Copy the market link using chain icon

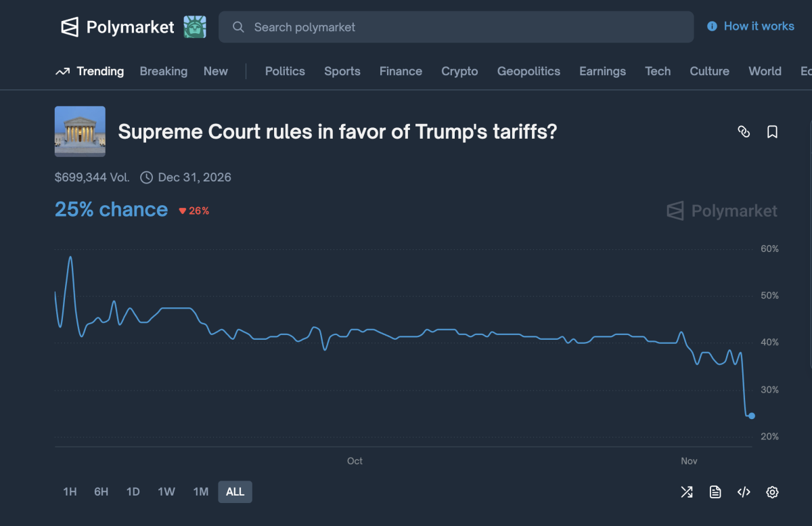744,132
